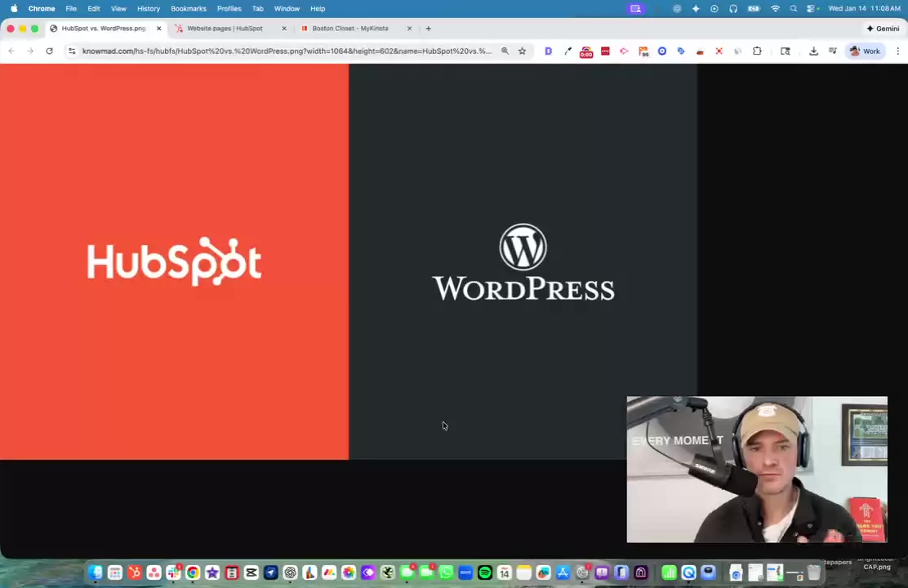Viewport: 908px width, 588px height.
Task: Open ChatGPT app in the dock
Action: tap(290, 572)
